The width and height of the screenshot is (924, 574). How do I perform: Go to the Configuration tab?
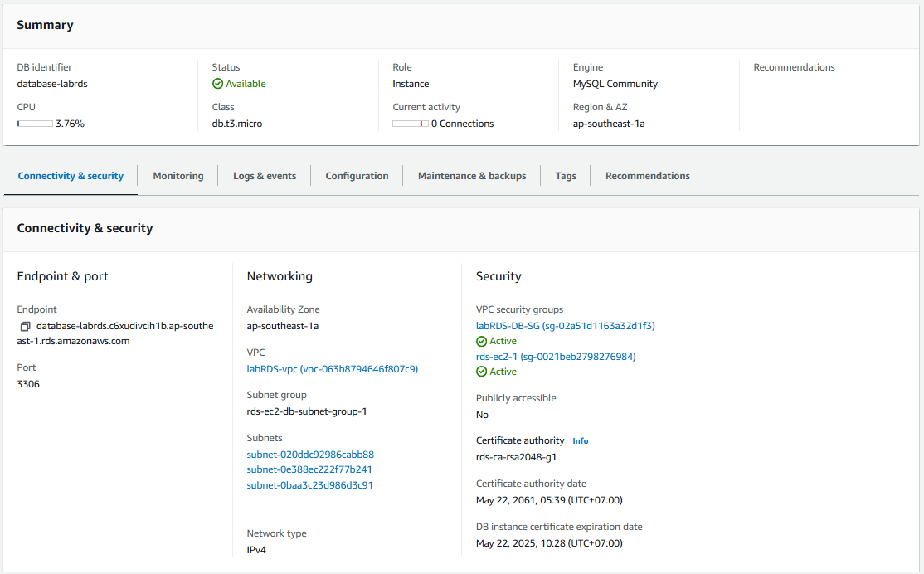pos(357,176)
